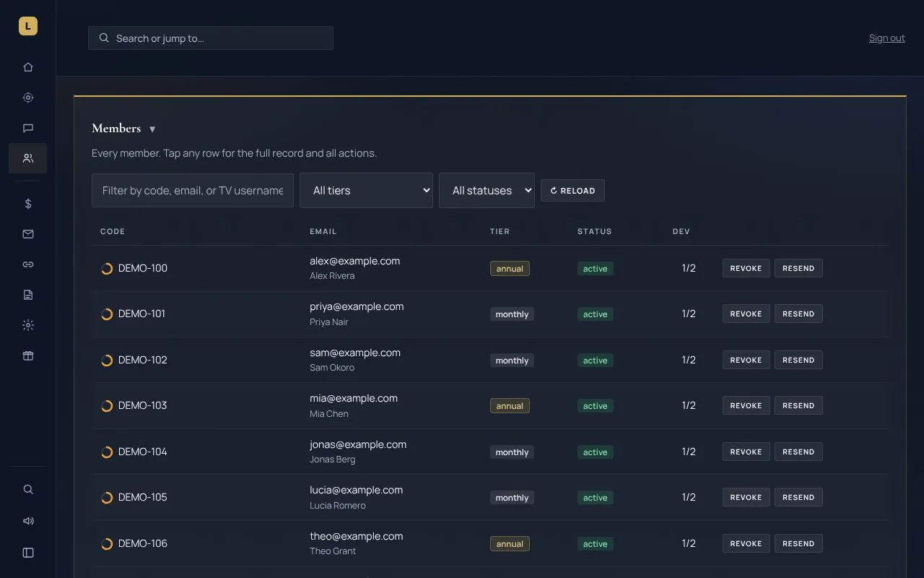This screenshot has width=924, height=578.
Task: Click mia@example.com email text
Action: (x=354, y=398)
